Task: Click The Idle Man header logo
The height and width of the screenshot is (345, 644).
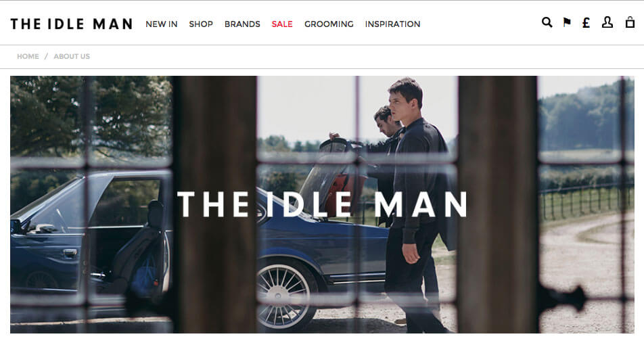Action: coord(72,24)
